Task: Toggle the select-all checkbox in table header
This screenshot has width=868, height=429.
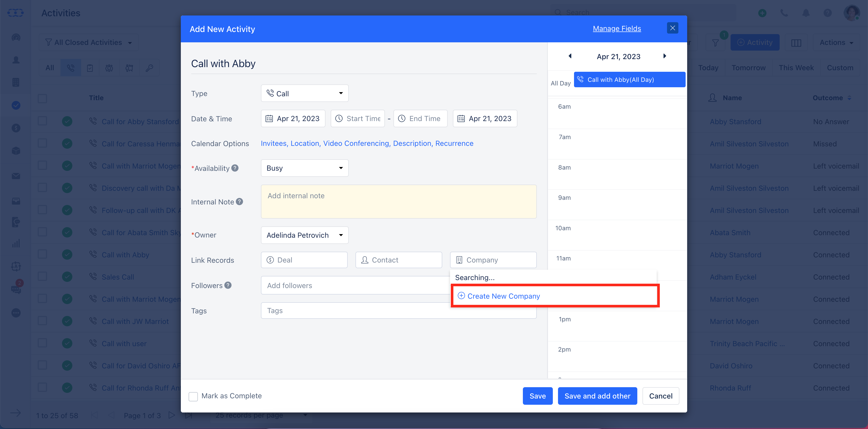Action: pos(42,98)
